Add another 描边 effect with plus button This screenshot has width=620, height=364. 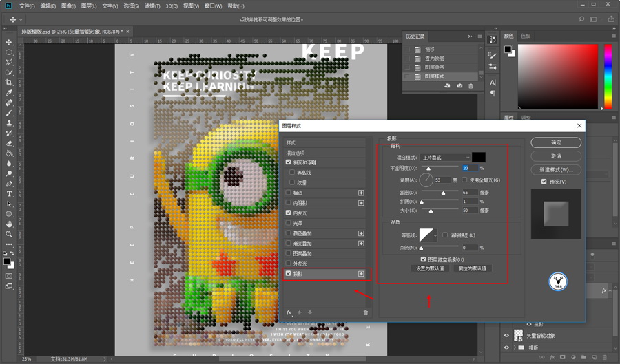(361, 193)
